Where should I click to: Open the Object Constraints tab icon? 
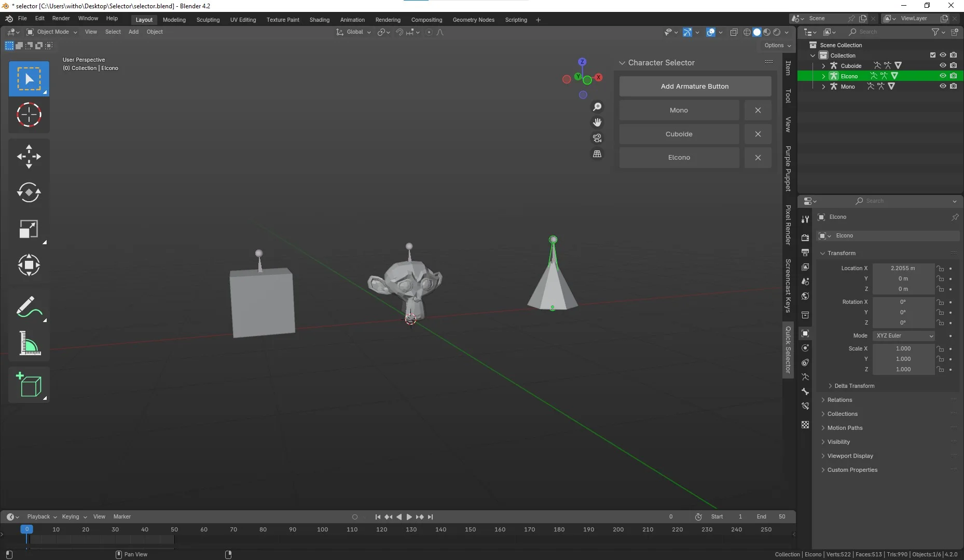click(805, 362)
